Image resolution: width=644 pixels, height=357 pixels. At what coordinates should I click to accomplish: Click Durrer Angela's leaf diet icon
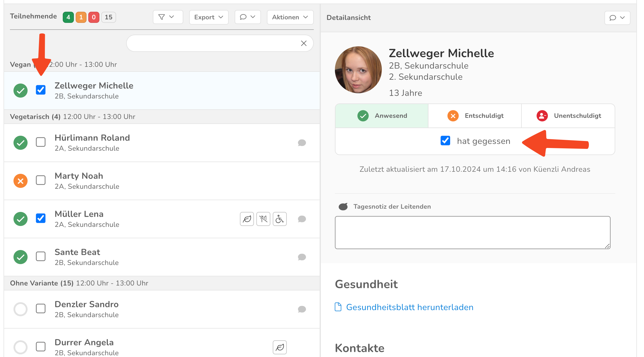point(280,347)
